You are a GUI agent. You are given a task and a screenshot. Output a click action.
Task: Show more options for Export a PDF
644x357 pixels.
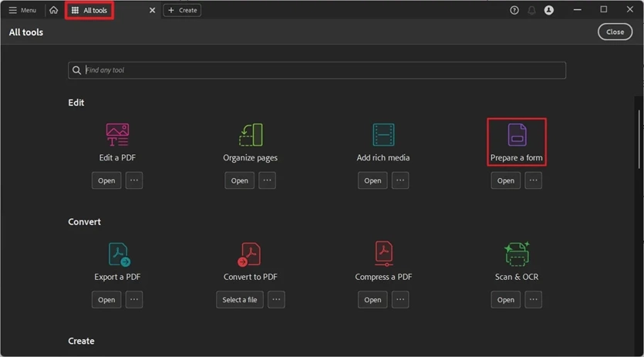point(134,299)
